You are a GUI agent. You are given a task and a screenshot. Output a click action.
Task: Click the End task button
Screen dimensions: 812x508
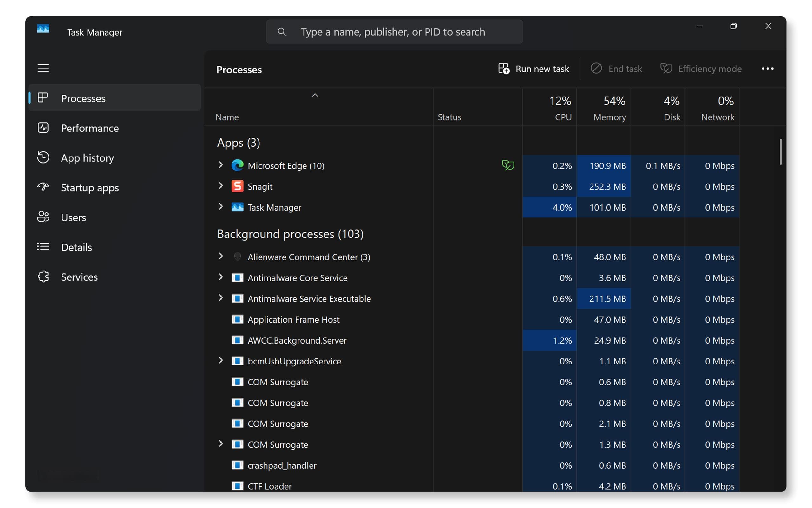[616, 69]
